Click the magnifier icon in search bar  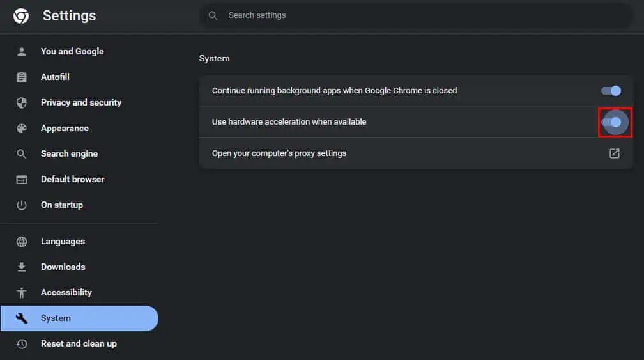coord(213,15)
